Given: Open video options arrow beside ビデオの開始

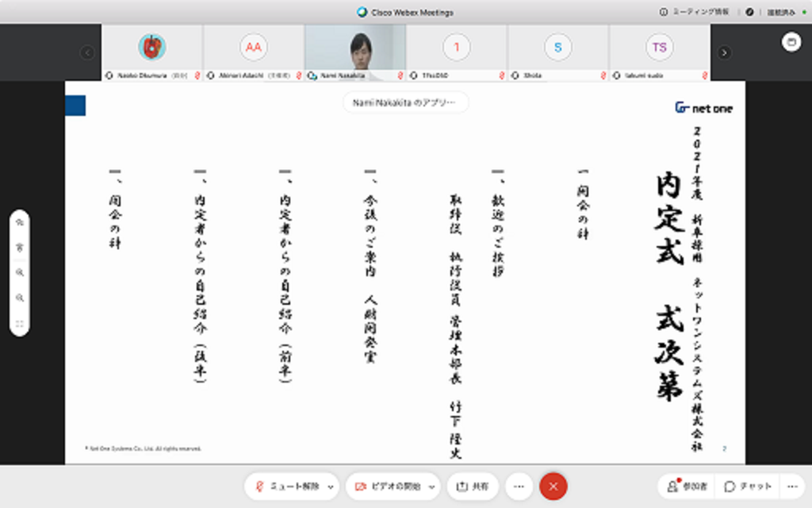Looking at the screenshot, I should point(431,487).
